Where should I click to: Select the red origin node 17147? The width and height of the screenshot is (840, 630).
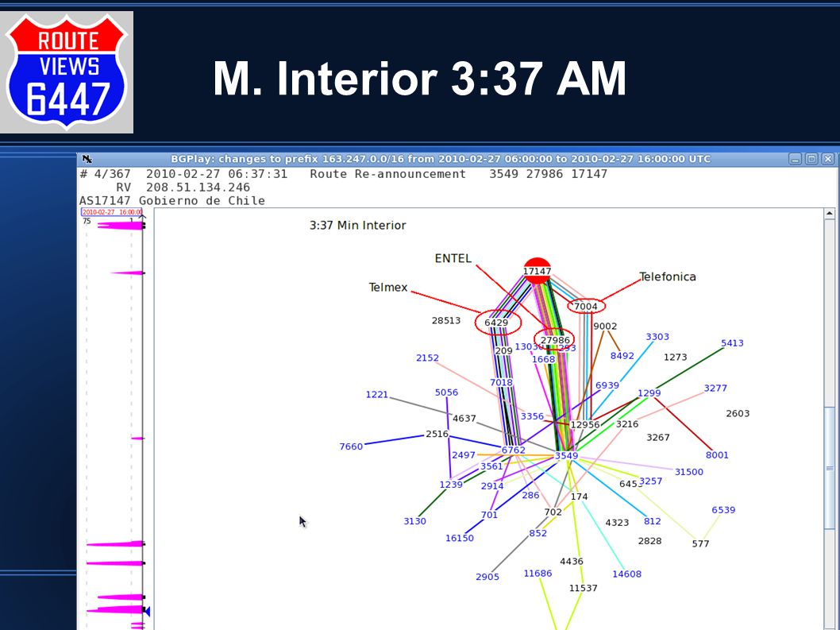pyautogui.click(x=537, y=271)
